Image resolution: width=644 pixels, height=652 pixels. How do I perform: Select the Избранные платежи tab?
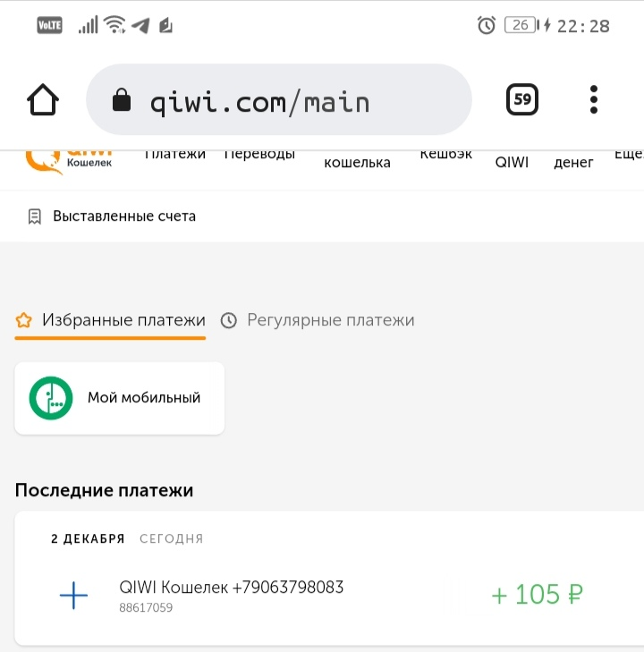tap(110, 321)
